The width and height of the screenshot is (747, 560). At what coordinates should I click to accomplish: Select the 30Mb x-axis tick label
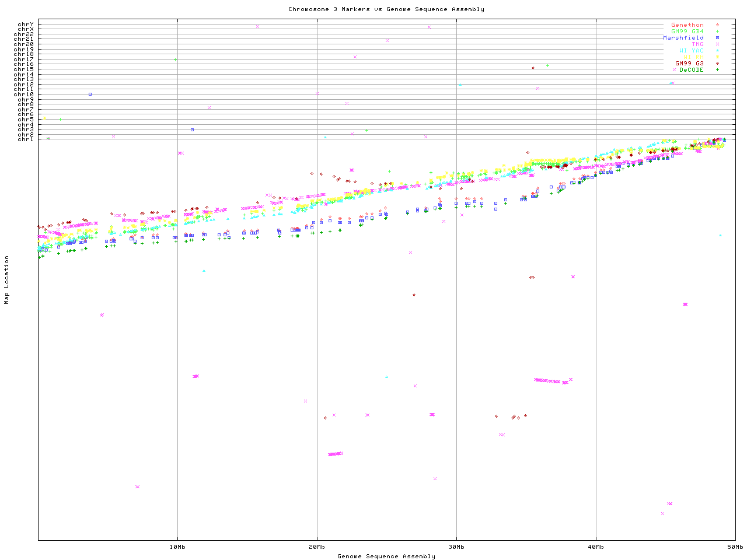456,547
